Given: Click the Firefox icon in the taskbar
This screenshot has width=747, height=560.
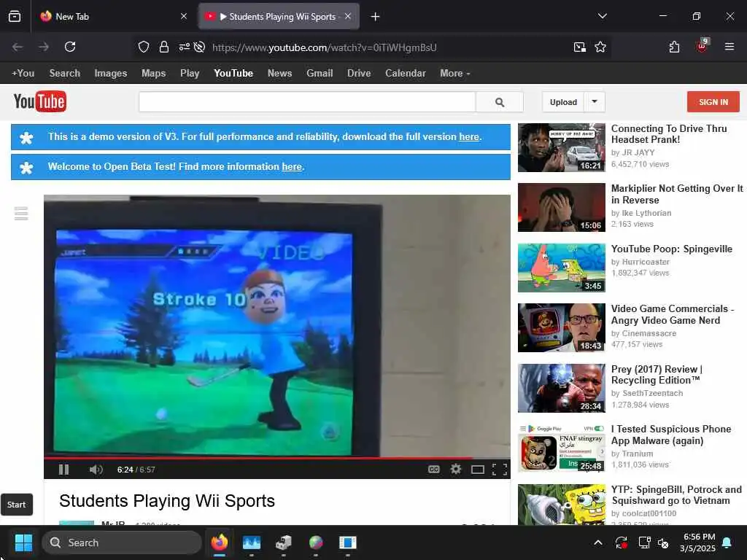Looking at the screenshot, I should pos(219,542).
